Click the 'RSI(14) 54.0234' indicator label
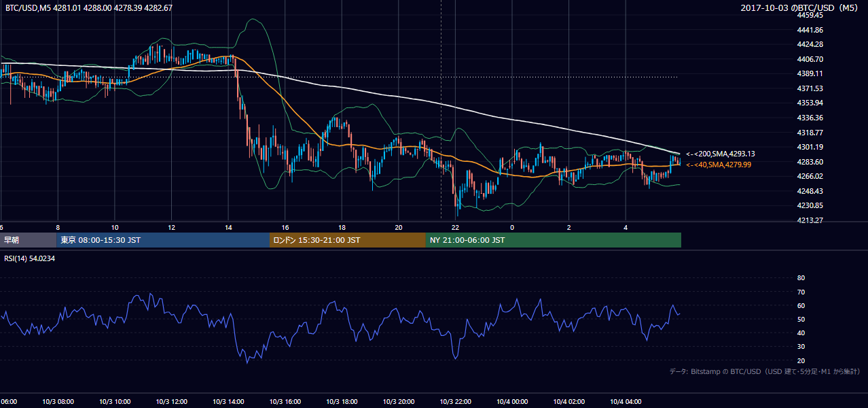 click(x=30, y=258)
